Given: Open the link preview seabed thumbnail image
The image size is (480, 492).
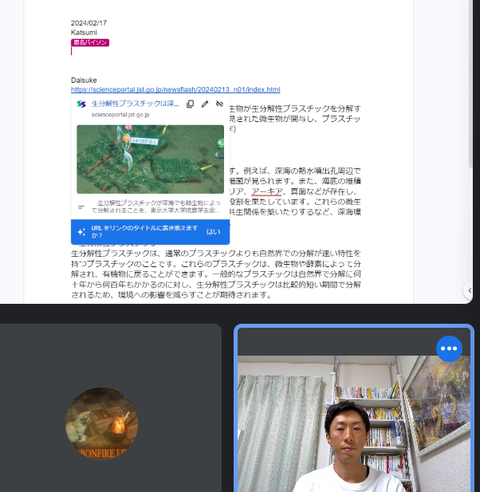Looking at the screenshot, I should (150, 159).
